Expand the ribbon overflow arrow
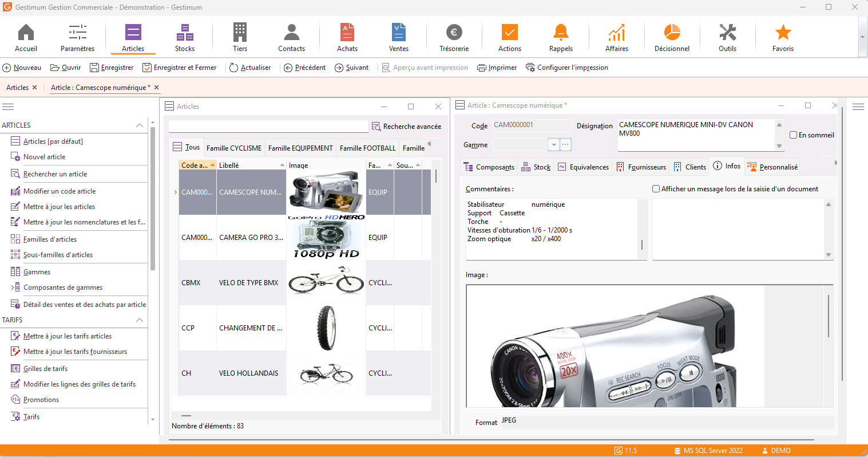 pyautogui.click(x=862, y=37)
